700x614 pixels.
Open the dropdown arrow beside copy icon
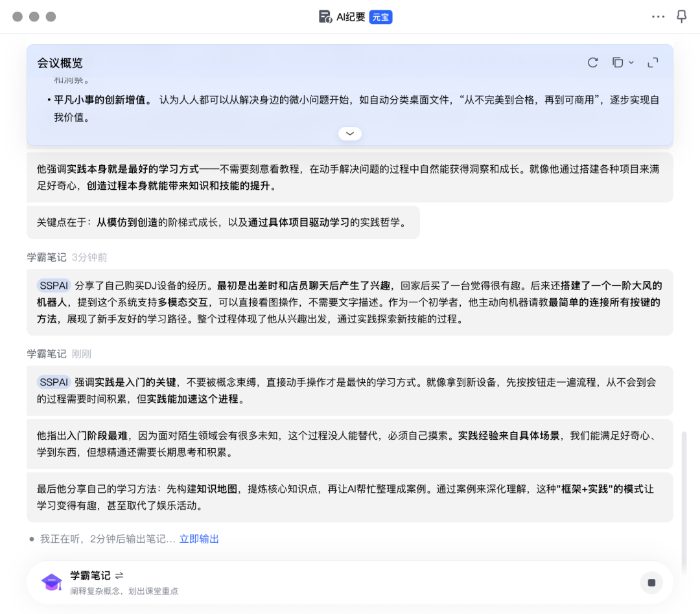[x=631, y=63]
